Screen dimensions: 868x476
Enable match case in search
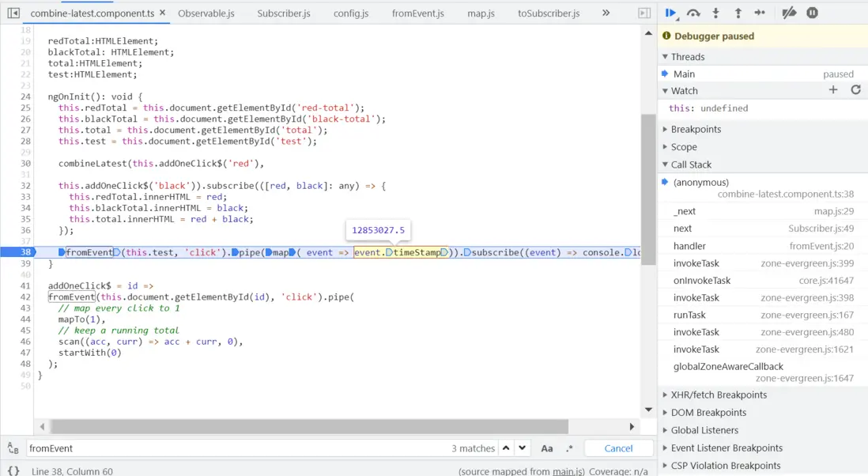(x=546, y=448)
